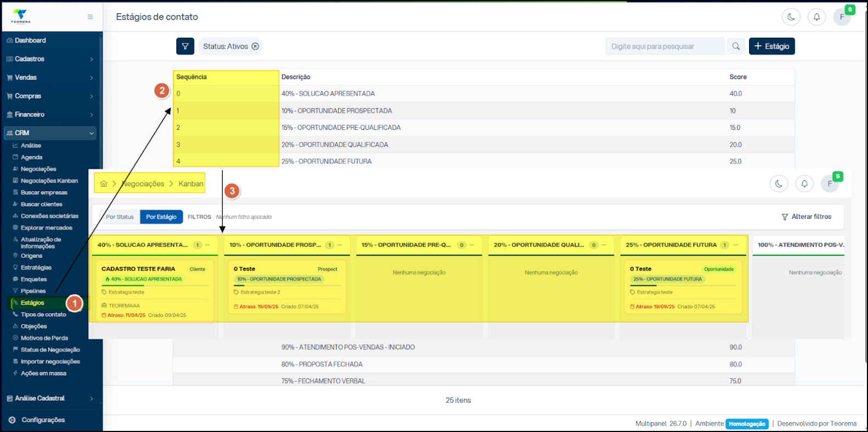This screenshot has width=868, height=432.
Task: Click the Teorema logo in the sidebar
Action: coord(21,16)
